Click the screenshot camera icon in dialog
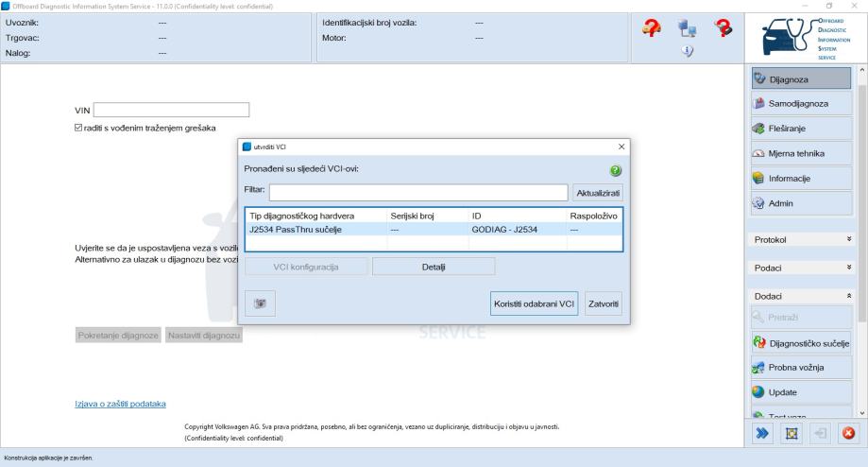The height and width of the screenshot is (467, 868). click(260, 303)
